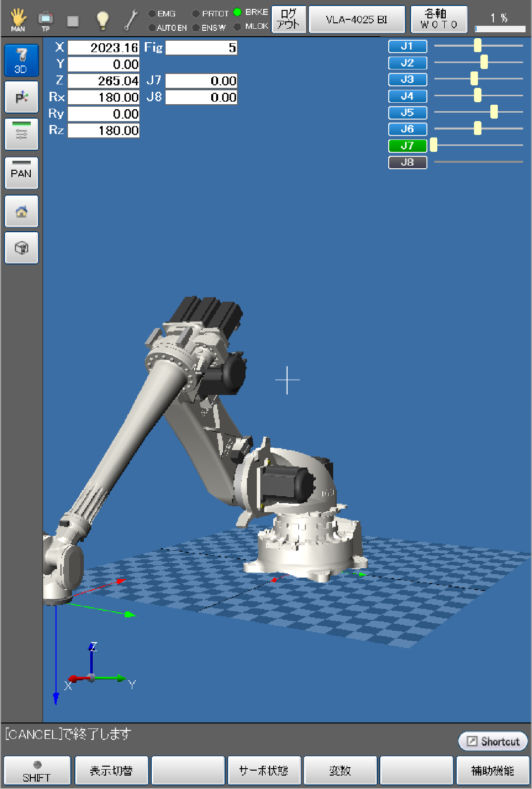
Task: Toggle the SHIFT key button
Action: [x=37, y=771]
